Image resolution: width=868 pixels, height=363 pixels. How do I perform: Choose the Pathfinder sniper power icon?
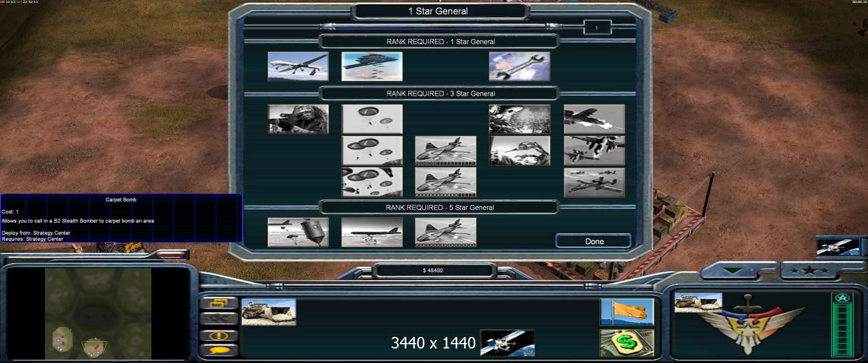(x=298, y=119)
